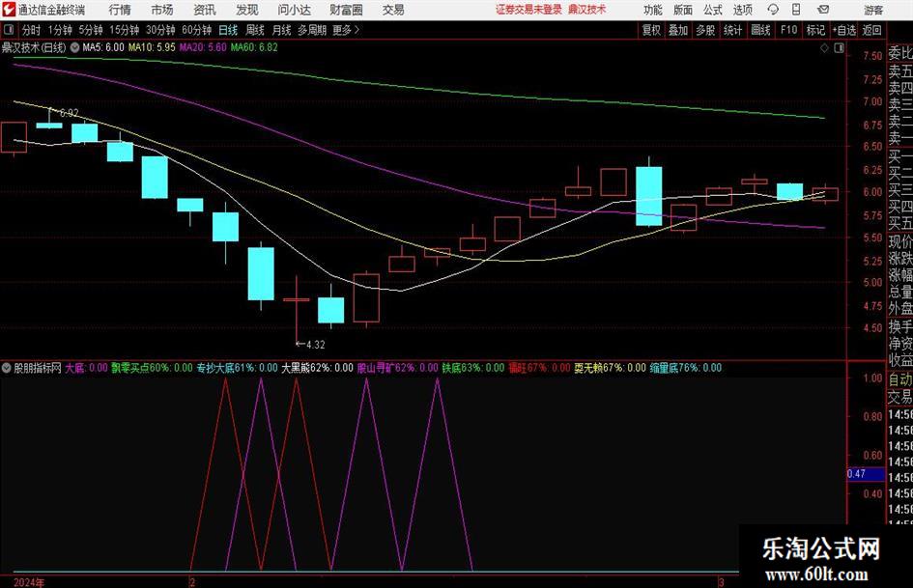Click the 鼎汉技术(日线) chart title
The width and height of the screenshot is (913, 588).
(34, 47)
